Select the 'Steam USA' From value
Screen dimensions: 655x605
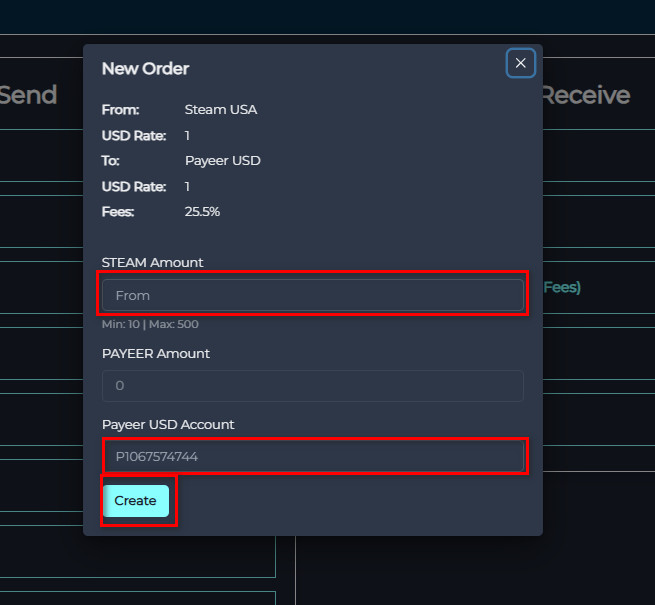click(x=221, y=109)
